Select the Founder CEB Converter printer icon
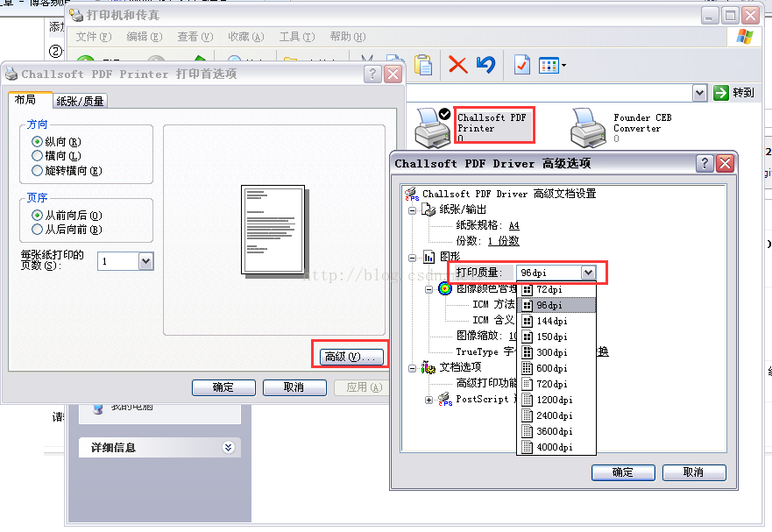 coord(588,127)
